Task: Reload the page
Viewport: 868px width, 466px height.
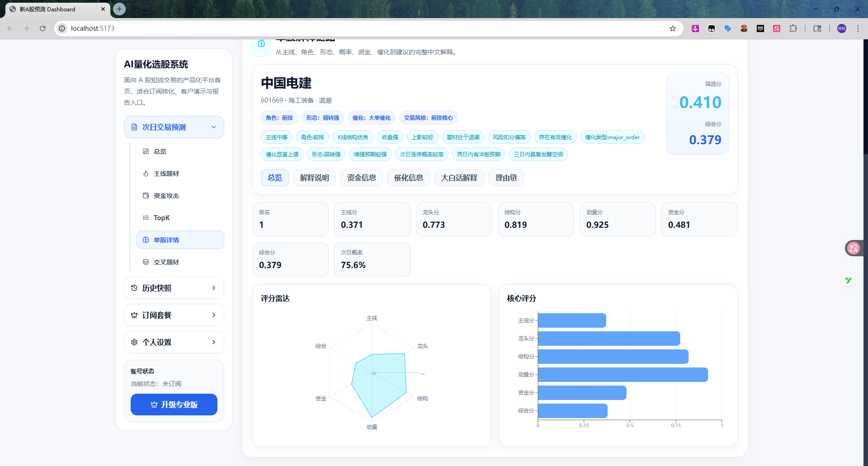Action: pos(42,28)
